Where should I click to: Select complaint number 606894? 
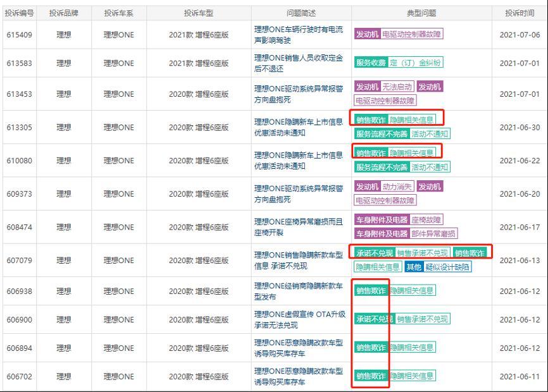tap(19, 348)
